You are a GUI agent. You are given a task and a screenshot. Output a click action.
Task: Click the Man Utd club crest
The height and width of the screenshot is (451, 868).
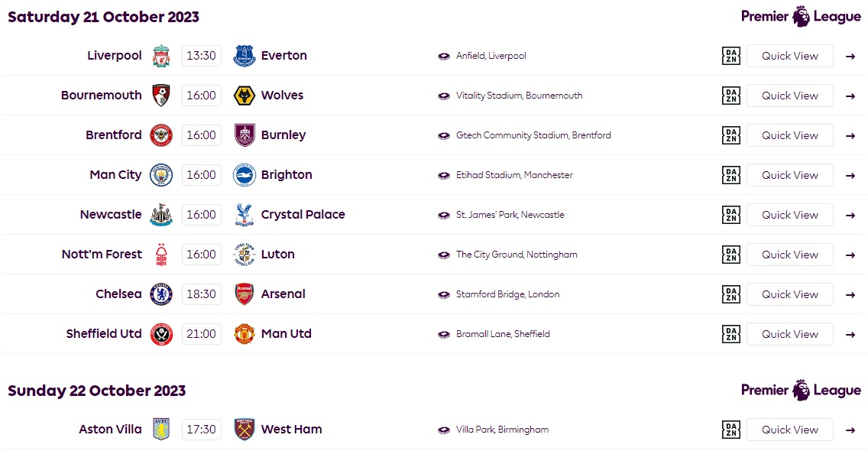pyautogui.click(x=245, y=334)
